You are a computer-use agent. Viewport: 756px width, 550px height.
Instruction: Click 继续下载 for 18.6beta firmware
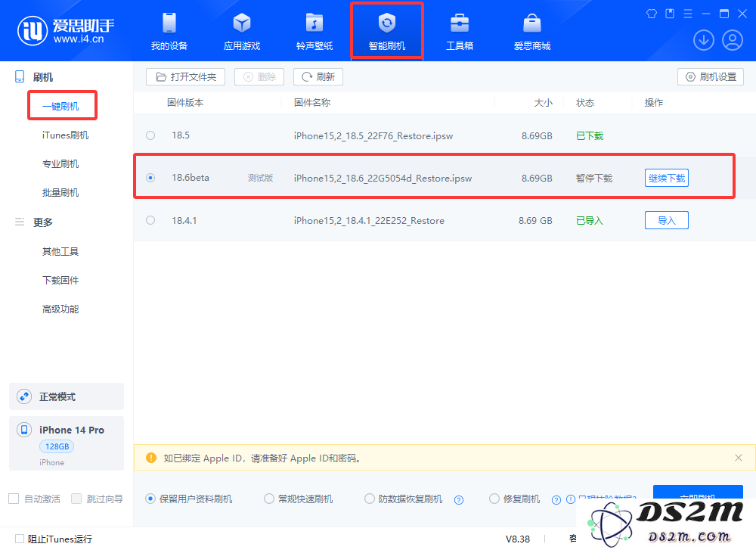click(667, 178)
